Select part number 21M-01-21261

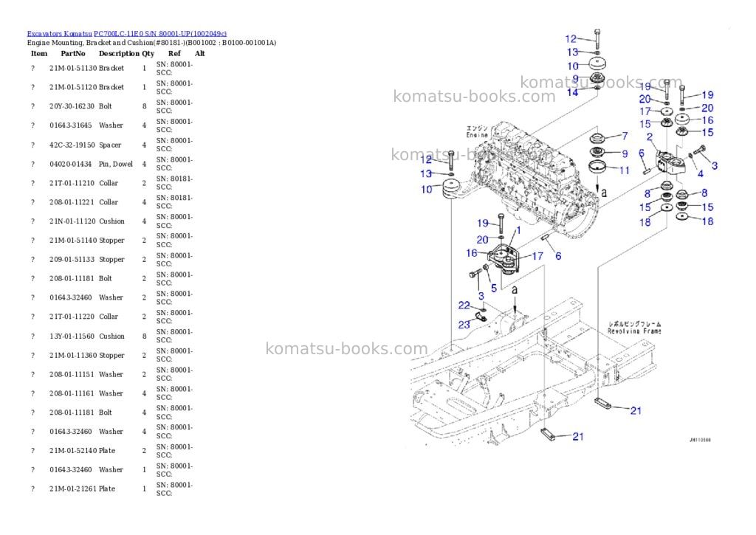pos(73,489)
